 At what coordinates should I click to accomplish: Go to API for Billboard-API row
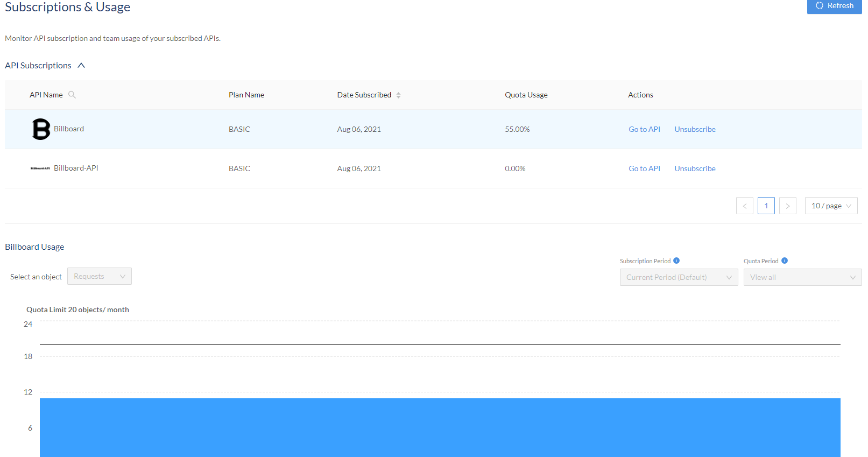(x=644, y=168)
